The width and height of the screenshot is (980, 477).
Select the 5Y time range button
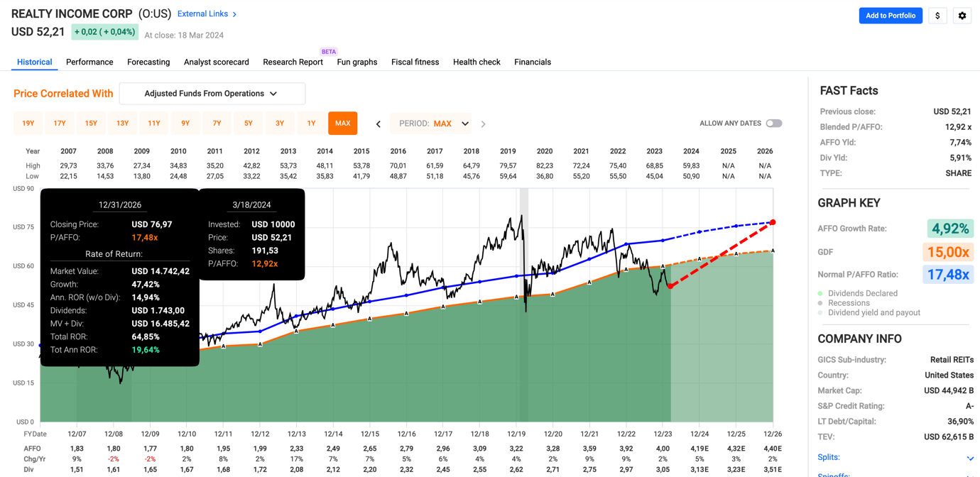(249, 124)
